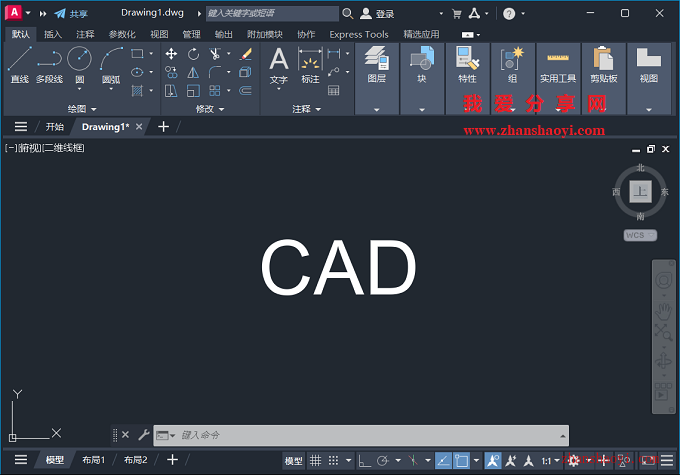Toggle annotation visibility in status bar

tap(493, 461)
